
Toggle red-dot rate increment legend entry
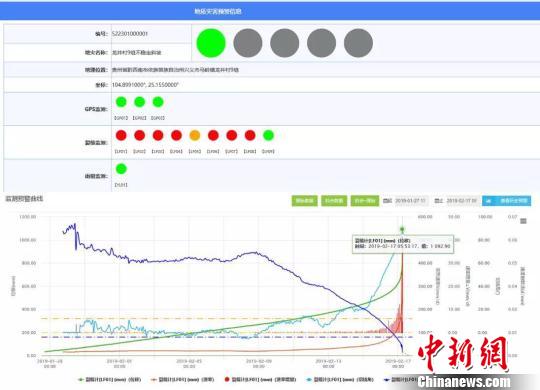[260, 379]
